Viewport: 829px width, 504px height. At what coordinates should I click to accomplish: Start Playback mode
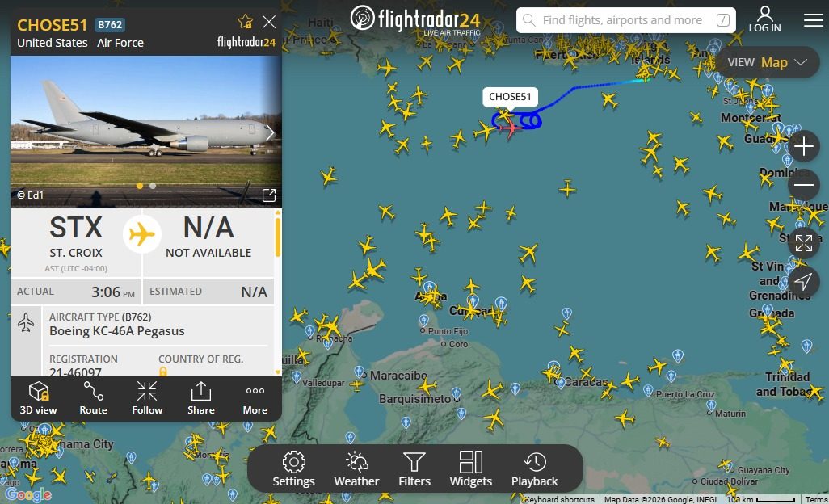(x=535, y=468)
